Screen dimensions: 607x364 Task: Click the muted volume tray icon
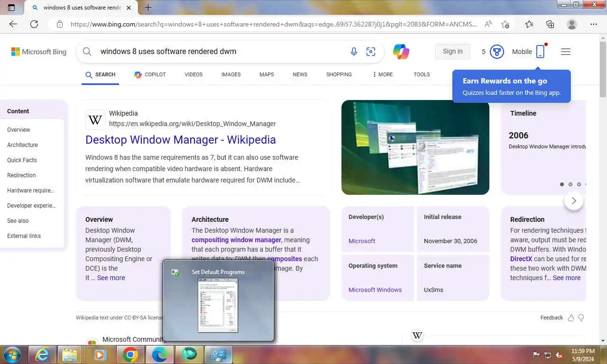coord(559,355)
